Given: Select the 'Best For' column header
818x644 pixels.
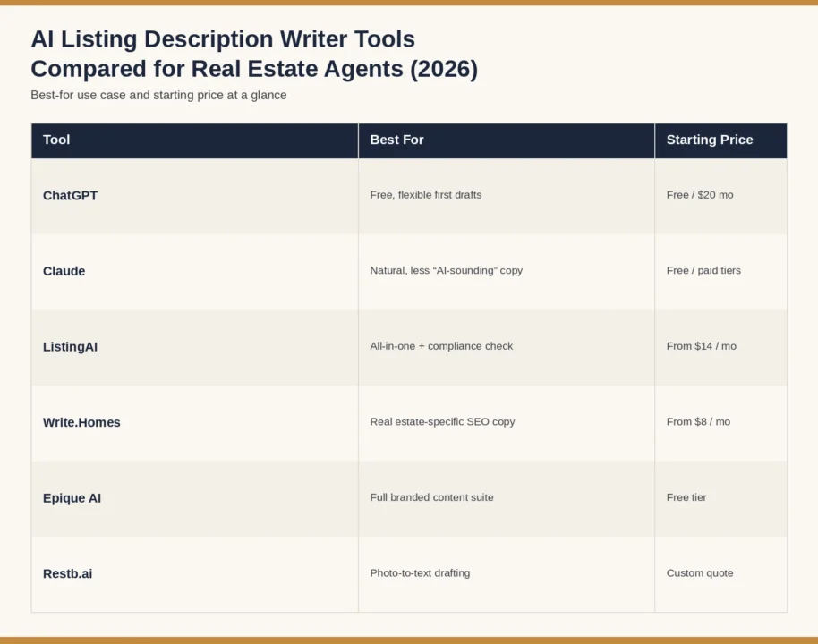Looking at the screenshot, I should pos(507,140).
